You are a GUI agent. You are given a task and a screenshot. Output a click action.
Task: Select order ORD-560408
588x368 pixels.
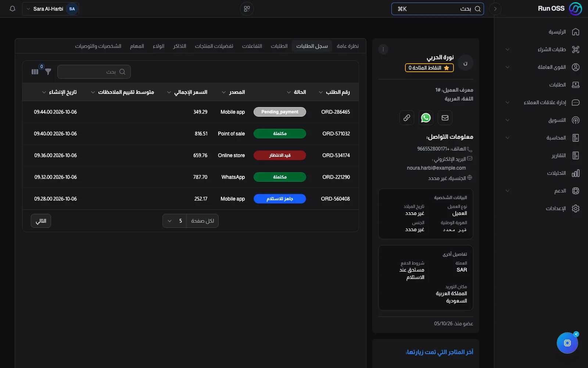(x=335, y=199)
